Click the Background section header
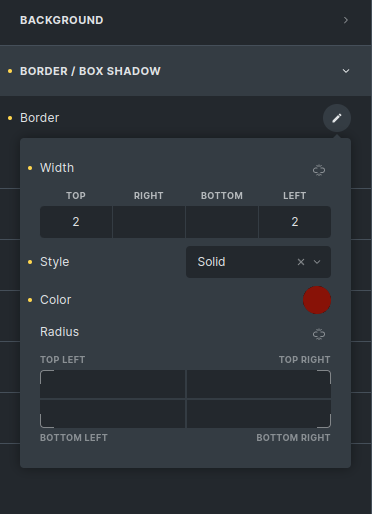This screenshot has height=514, width=372. tap(186, 20)
